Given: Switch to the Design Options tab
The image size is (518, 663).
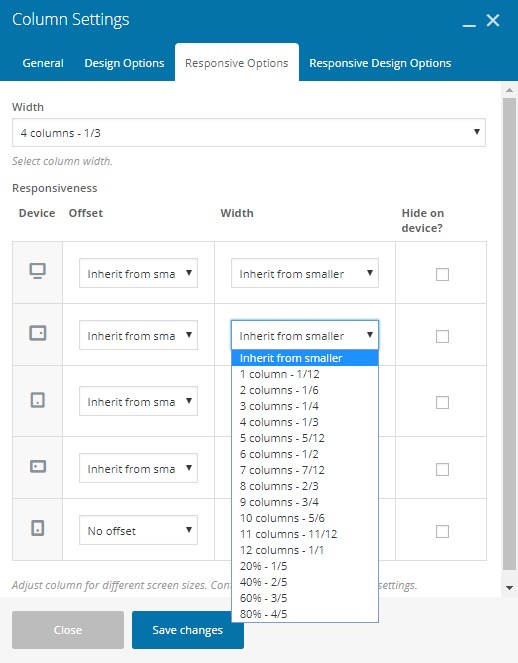Looking at the screenshot, I should [124, 63].
